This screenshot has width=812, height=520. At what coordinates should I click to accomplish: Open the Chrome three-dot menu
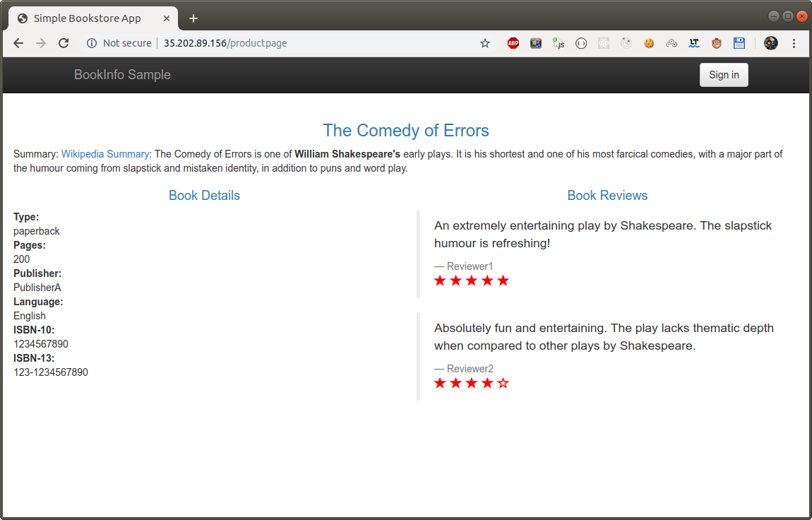pos(794,44)
